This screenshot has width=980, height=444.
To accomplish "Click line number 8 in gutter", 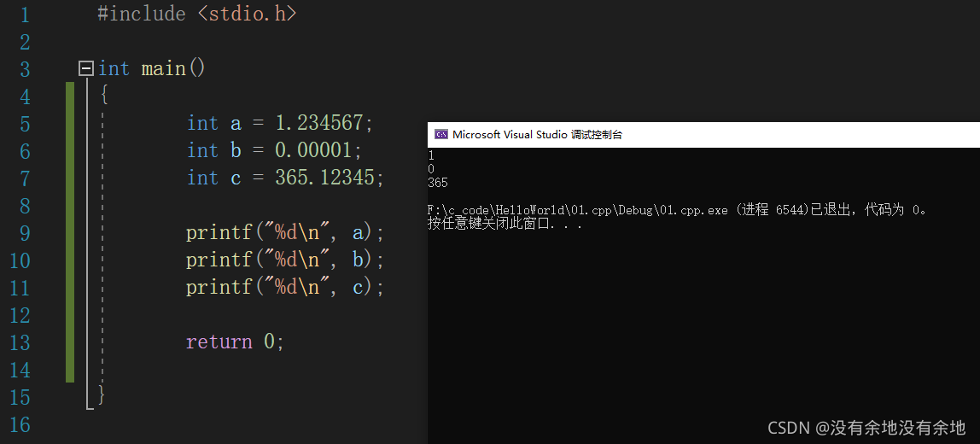I will tap(25, 206).
